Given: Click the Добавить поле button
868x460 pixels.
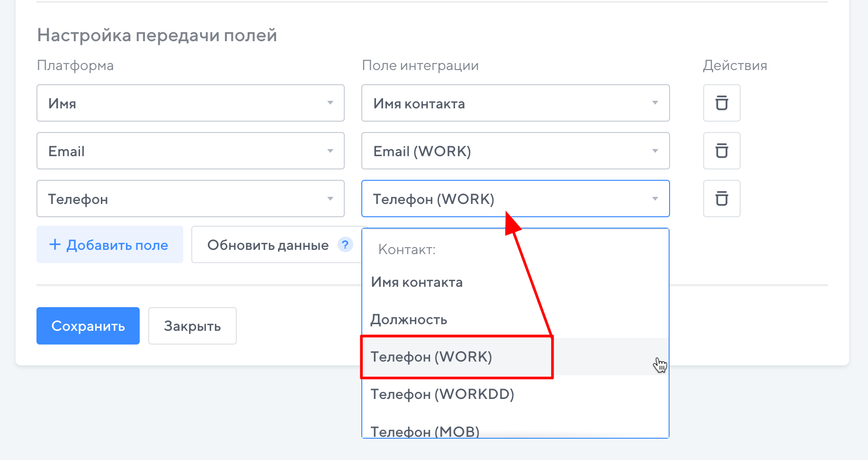Looking at the screenshot, I should coord(110,245).
